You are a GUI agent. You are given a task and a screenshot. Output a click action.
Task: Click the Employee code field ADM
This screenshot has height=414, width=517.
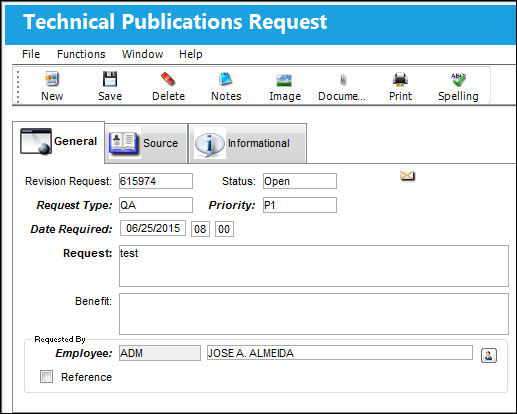(x=160, y=353)
